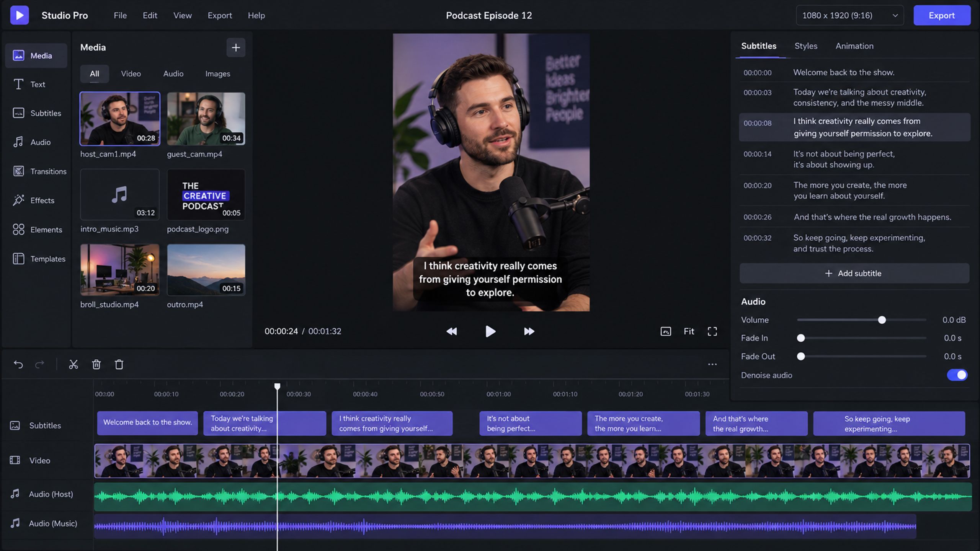The image size is (980, 551).
Task: Click the Fade In slider handle
Action: click(x=800, y=338)
